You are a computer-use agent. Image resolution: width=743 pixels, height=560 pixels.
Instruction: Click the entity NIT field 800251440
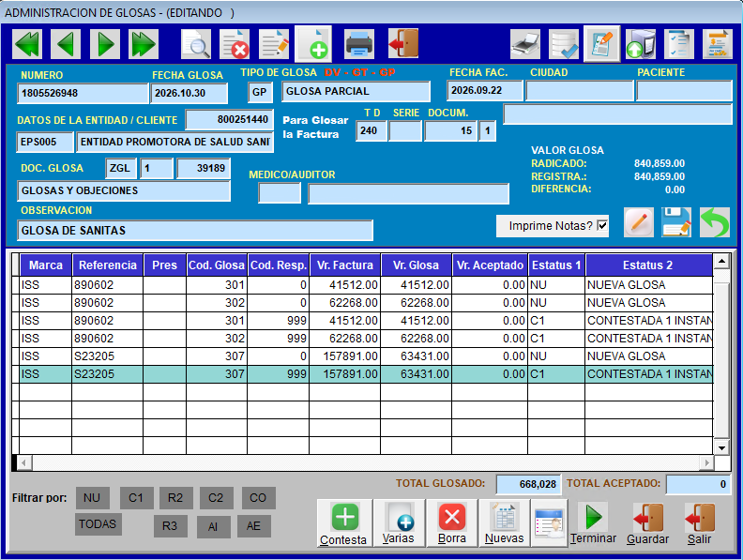pos(229,119)
